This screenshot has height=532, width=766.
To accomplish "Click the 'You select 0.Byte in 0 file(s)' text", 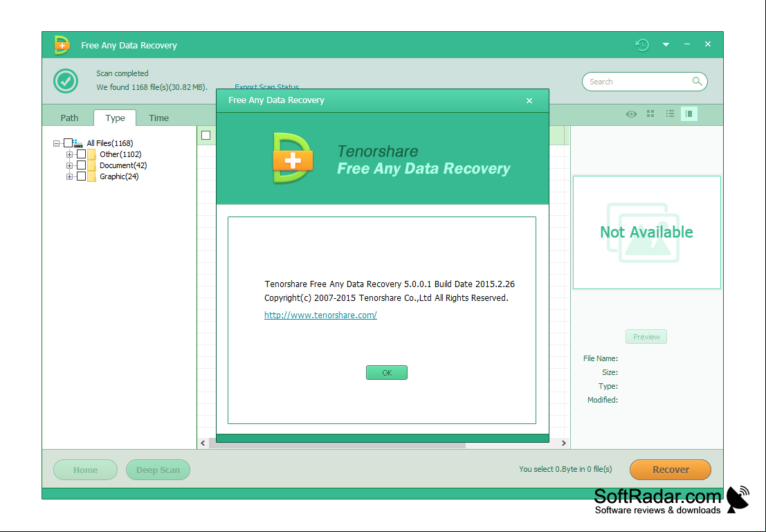I will pyautogui.click(x=565, y=469).
